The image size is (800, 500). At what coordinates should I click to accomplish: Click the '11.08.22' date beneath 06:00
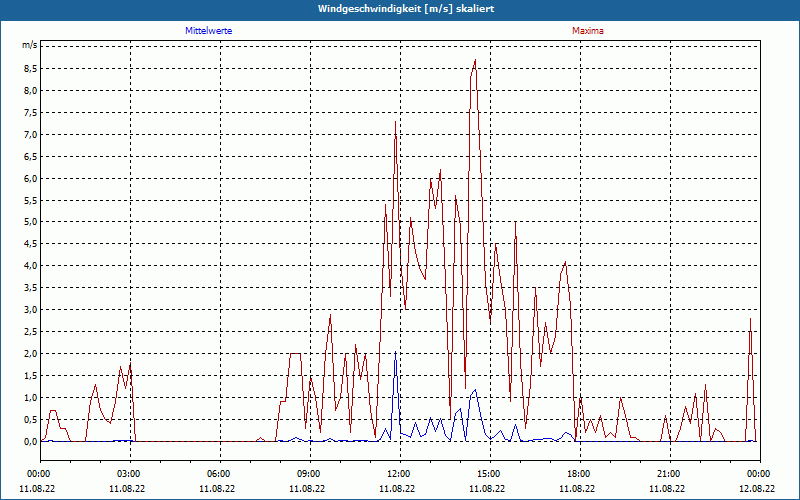point(217,489)
